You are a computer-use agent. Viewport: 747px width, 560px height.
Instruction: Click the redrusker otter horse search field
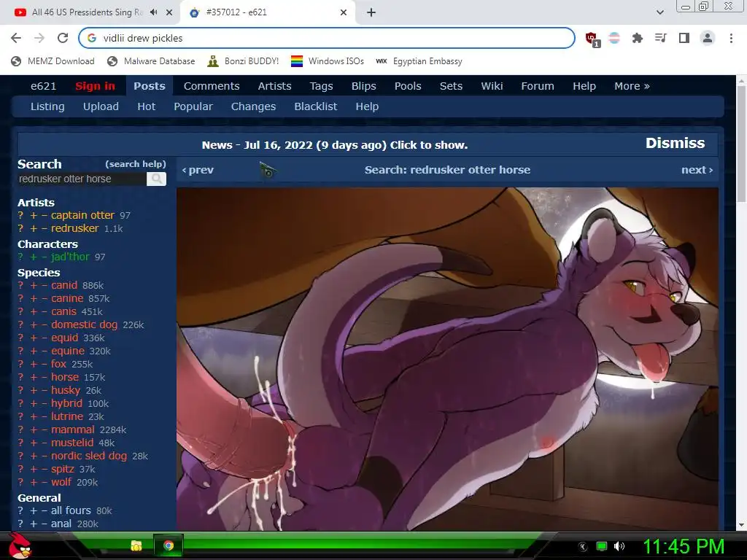click(82, 179)
